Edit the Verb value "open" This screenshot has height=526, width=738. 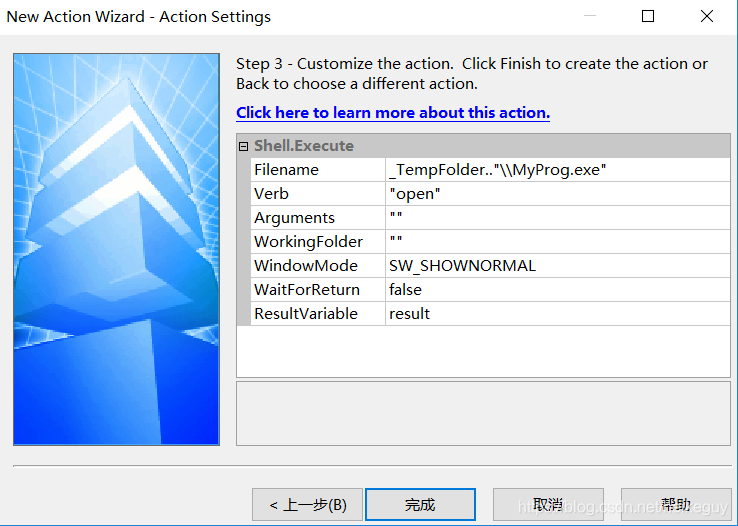point(558,194)
